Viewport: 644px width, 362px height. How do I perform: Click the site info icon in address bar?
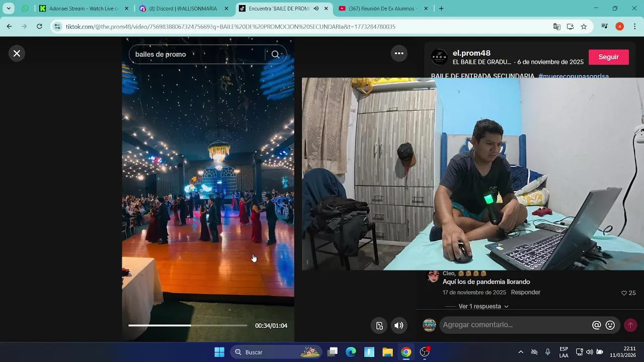[57, 27]
